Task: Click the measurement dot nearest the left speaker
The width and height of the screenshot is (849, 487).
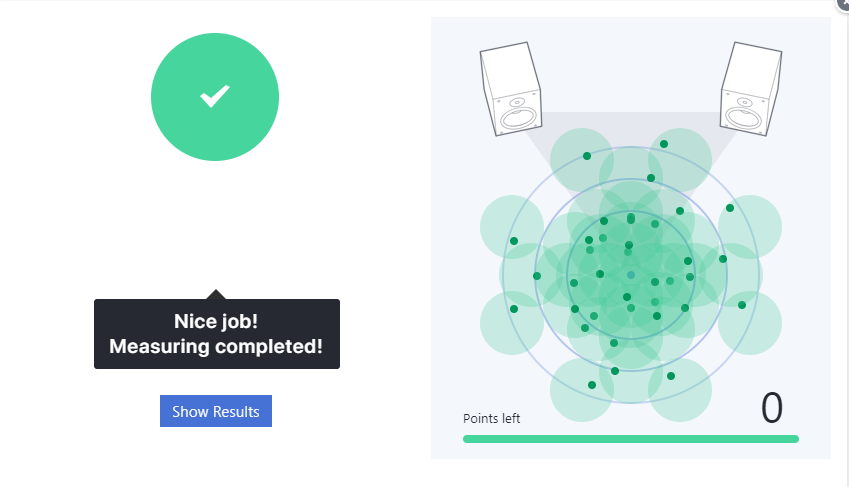Action: (x=587, y=156)
